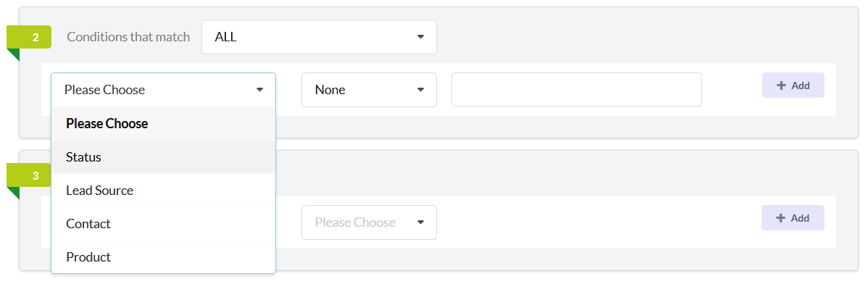The width and height of the screenshot is (868, 284).
Task: Focus the empty condition value text field
Action: pyautogui.click(x=577, y=90)
